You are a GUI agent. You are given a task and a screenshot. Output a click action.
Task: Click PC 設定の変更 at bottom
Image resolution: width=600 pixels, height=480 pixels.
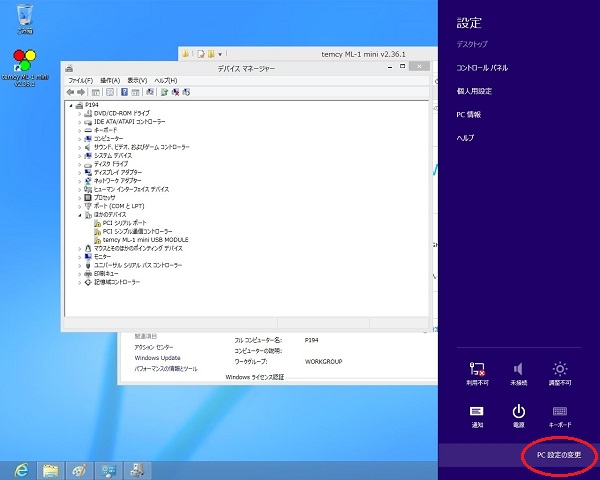[x=559, y=455]
